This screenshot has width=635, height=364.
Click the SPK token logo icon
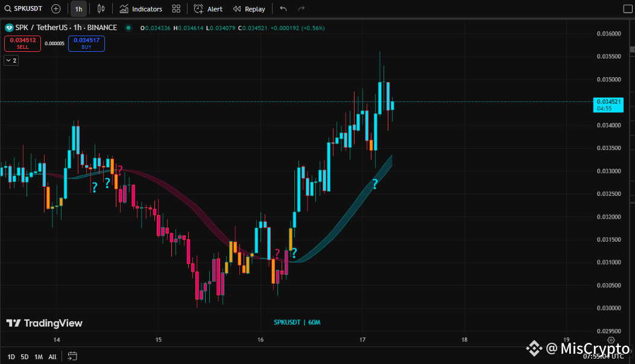click(x=9, y=28)
